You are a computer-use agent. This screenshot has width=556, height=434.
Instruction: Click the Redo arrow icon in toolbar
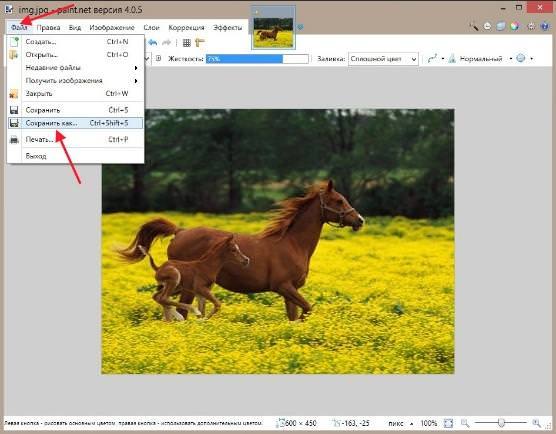tap(166, 43)
